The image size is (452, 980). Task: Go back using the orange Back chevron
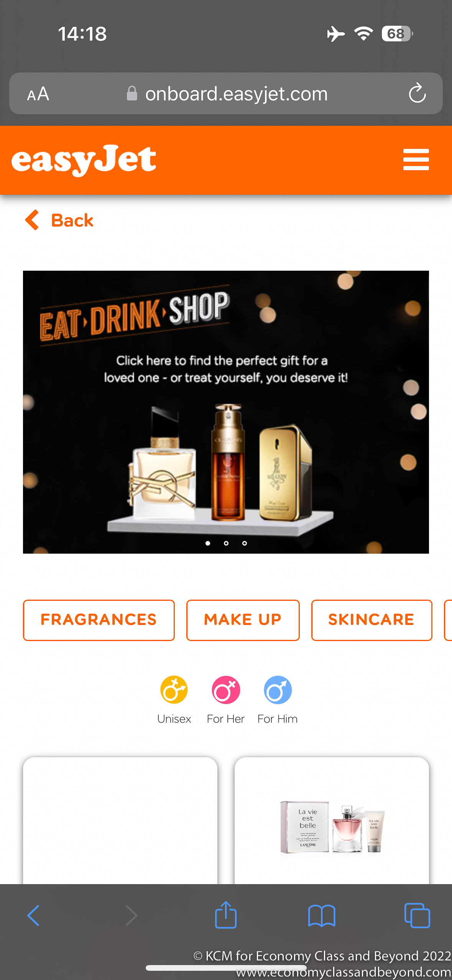(x=59, y=220)
